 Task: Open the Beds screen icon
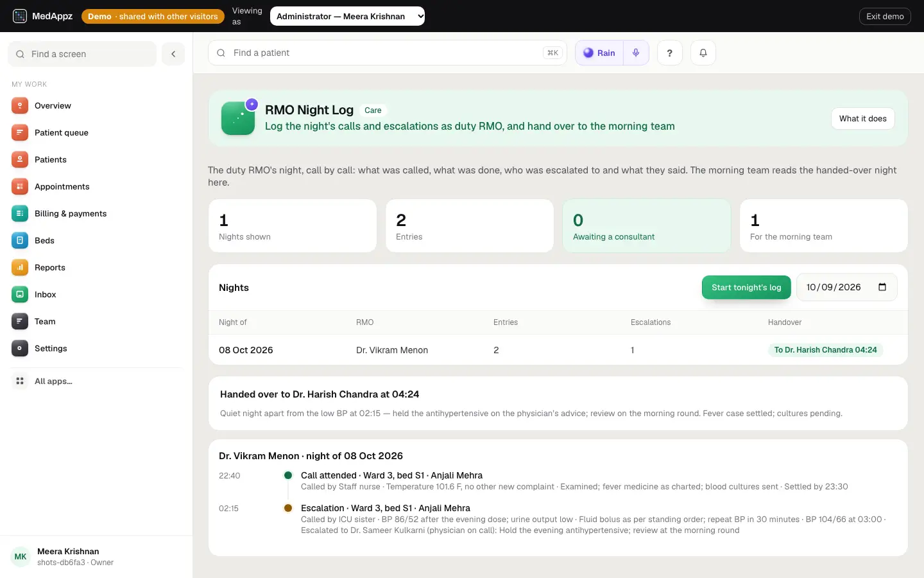pyautogui.click(x=20, y=240)
